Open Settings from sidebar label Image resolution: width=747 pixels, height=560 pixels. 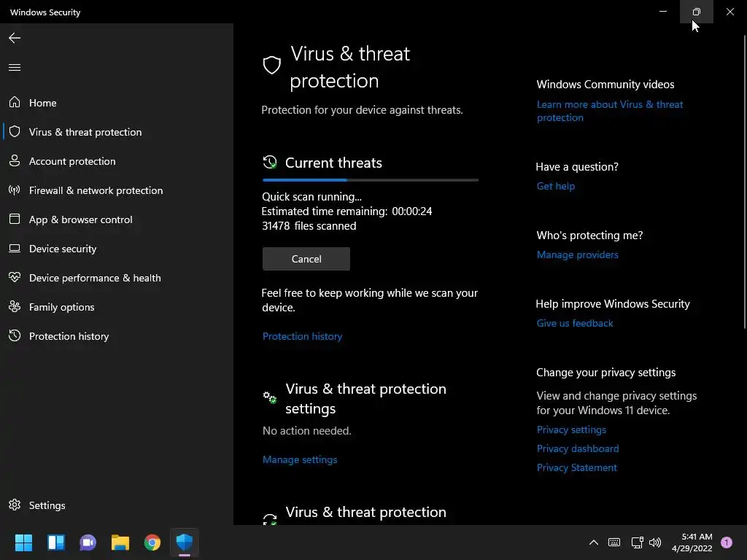pos(47,505)
